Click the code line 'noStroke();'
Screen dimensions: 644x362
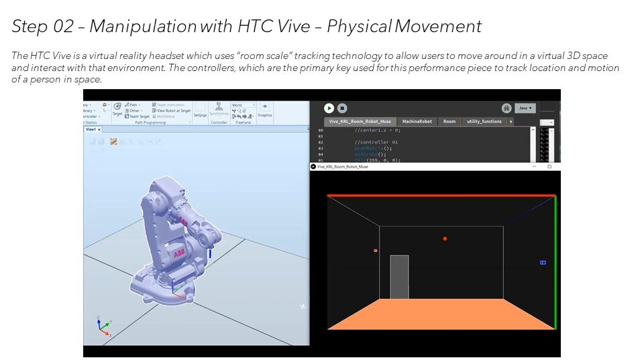pyautogui.click(x=370, y=154)
